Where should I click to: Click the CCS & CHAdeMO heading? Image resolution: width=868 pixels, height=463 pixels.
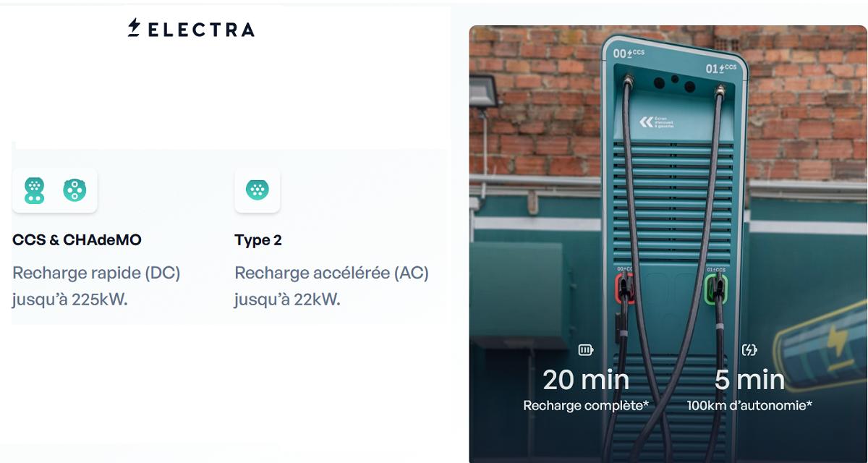click(77, 240)
